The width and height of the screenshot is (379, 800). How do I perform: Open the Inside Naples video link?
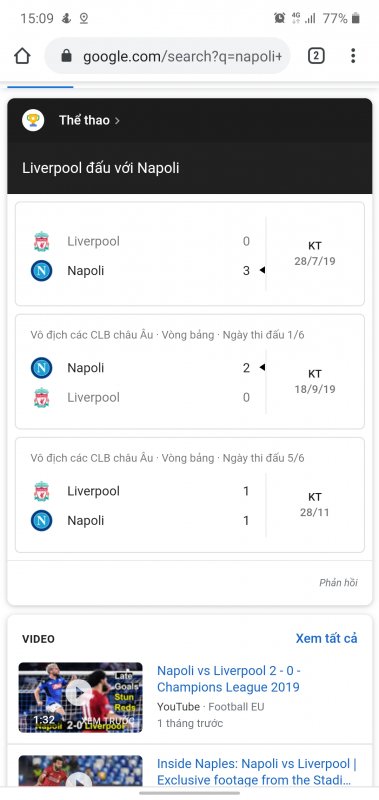coord(257,772)
